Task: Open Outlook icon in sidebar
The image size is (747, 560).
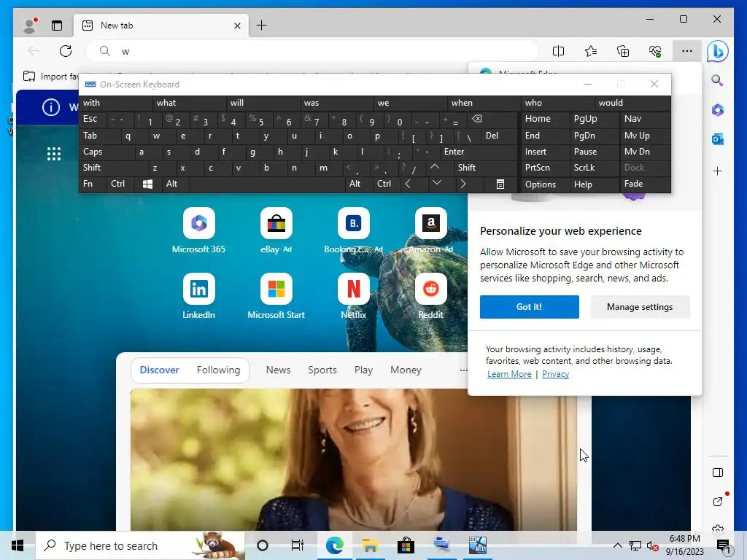Action: pos(718,139)
